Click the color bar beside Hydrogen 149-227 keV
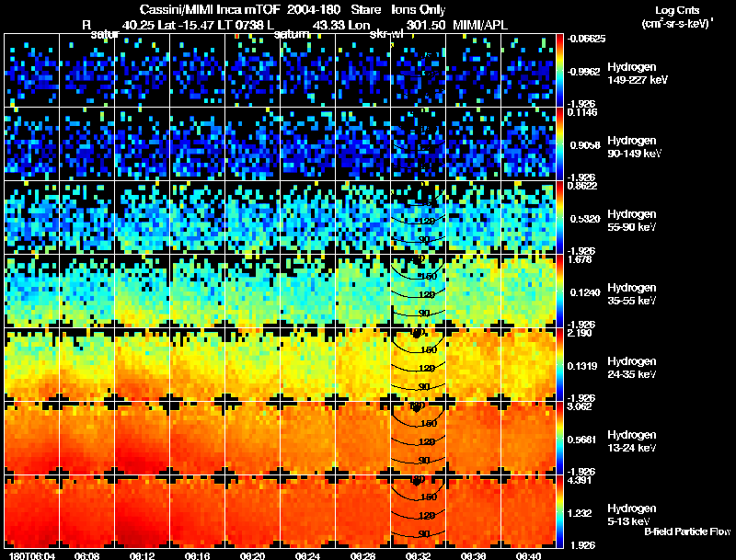736x560 pixels. pos(559,71)
